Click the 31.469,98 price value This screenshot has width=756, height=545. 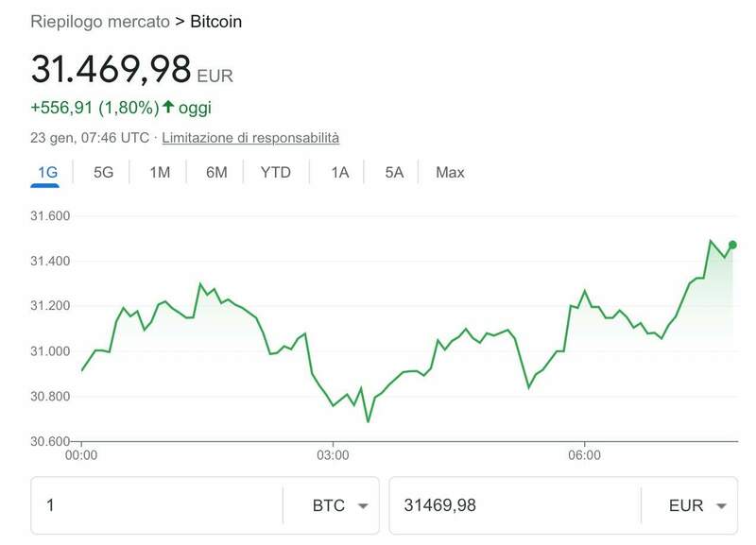tap(111, 69)
